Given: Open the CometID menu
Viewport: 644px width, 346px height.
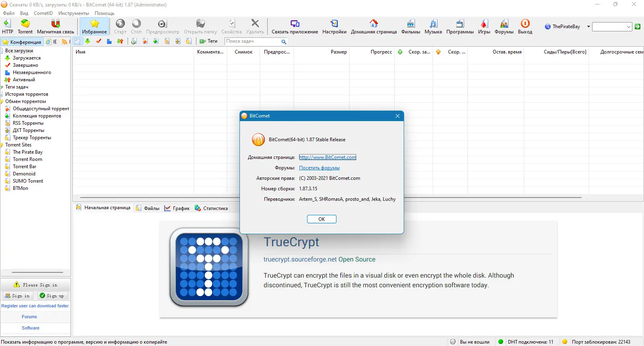Looking at the screenshot, I should 43,13.
